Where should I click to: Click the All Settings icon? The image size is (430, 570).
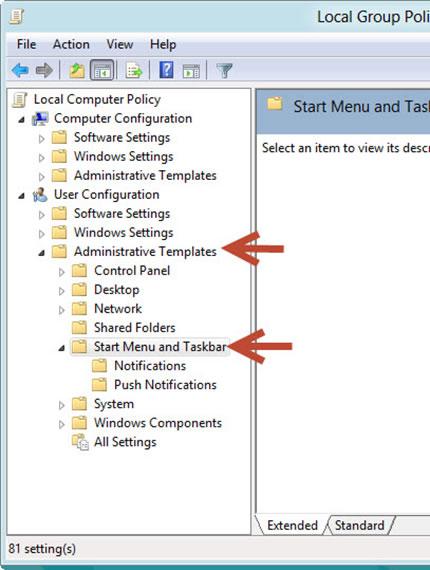pyautogui.click(x=80, y=442)
